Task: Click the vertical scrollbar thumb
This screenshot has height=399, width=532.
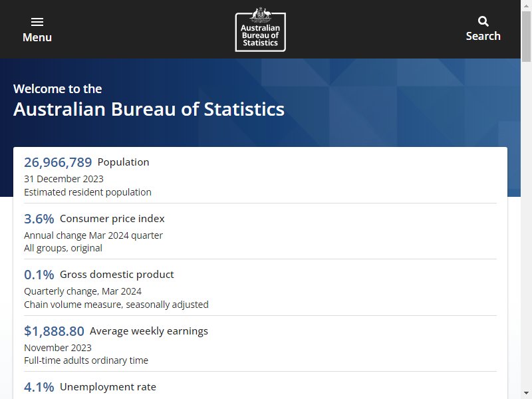Action: tap(526, 37)
